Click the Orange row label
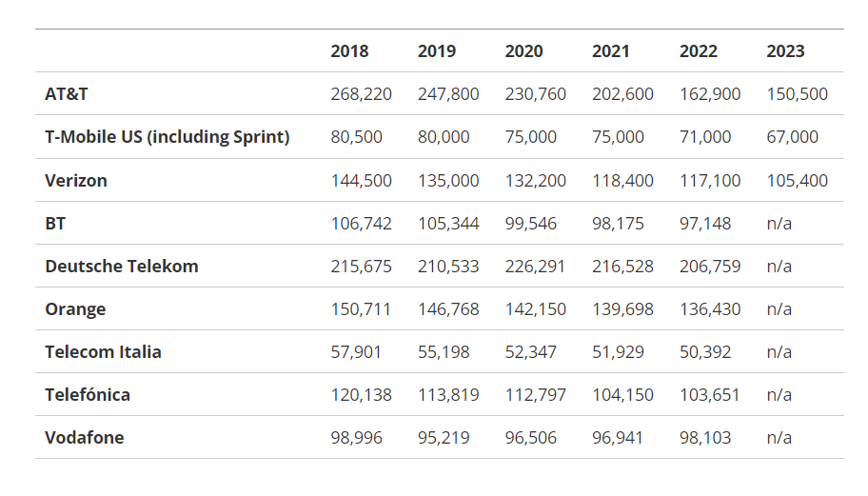 tap(75, 308)
